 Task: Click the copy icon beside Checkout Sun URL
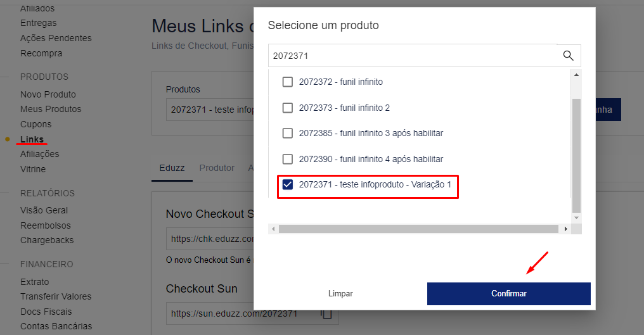pyautogui.click(x=326, y=313)
